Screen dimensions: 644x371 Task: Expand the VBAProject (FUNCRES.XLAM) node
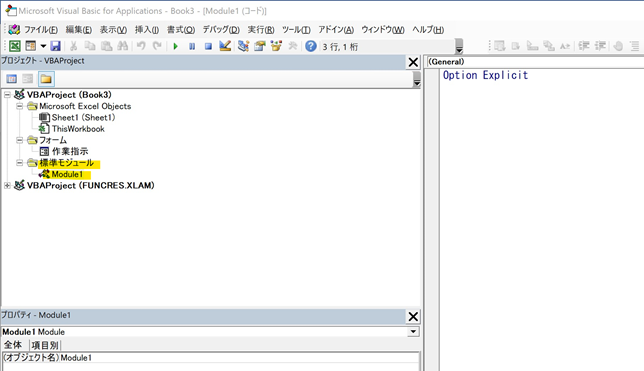tap(7, 186)
